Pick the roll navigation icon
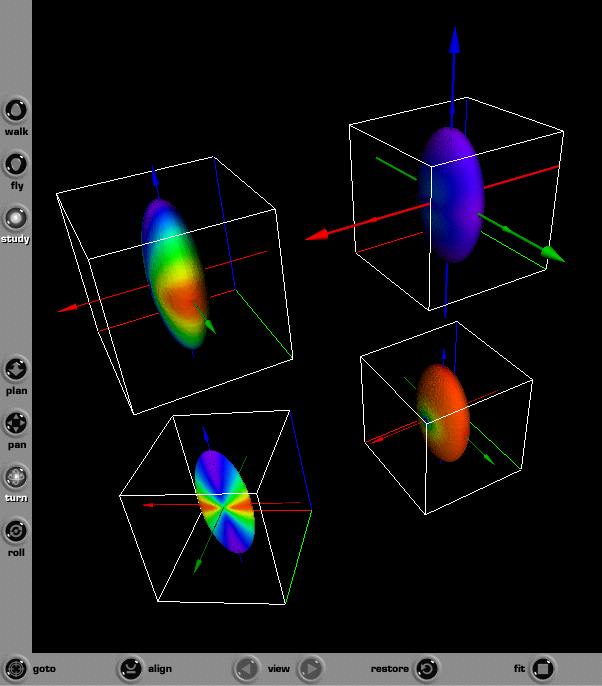 pyautogui.click(x=16, y=531)
